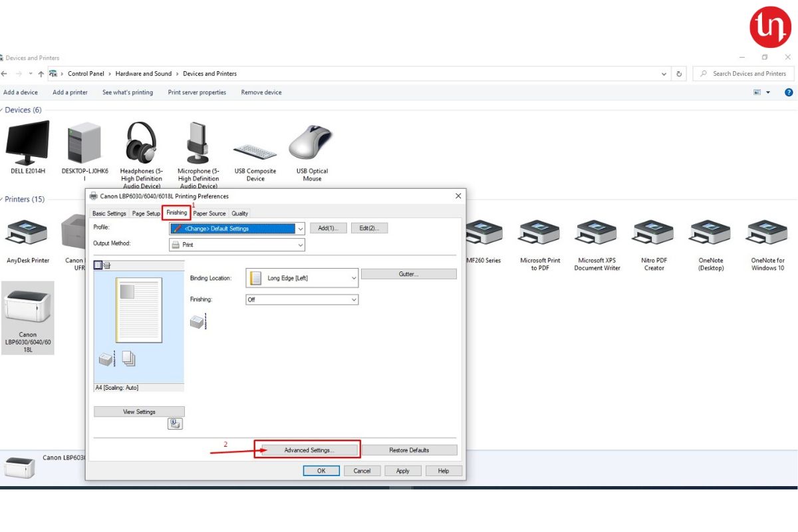Click the view options icon

pos(757,92)
